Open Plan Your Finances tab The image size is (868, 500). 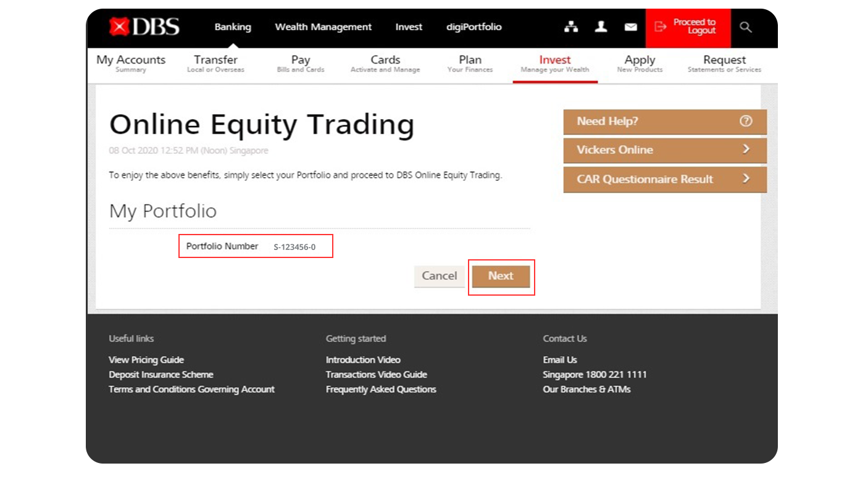470,64
